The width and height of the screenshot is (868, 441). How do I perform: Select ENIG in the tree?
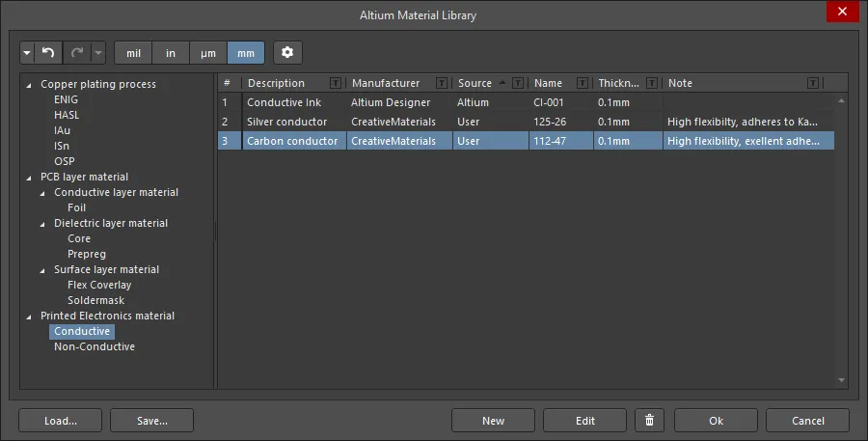pyautogui.click(x=66, y=99)
